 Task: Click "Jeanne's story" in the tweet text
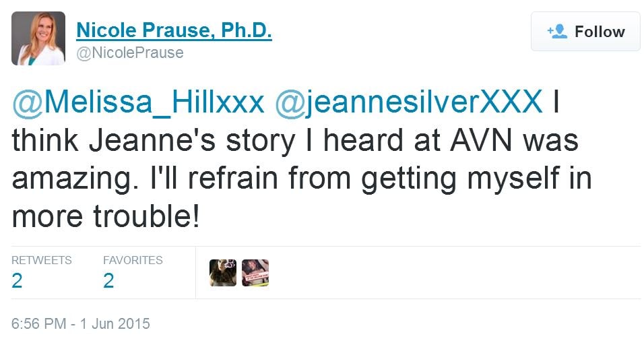[x=152, y=141]
